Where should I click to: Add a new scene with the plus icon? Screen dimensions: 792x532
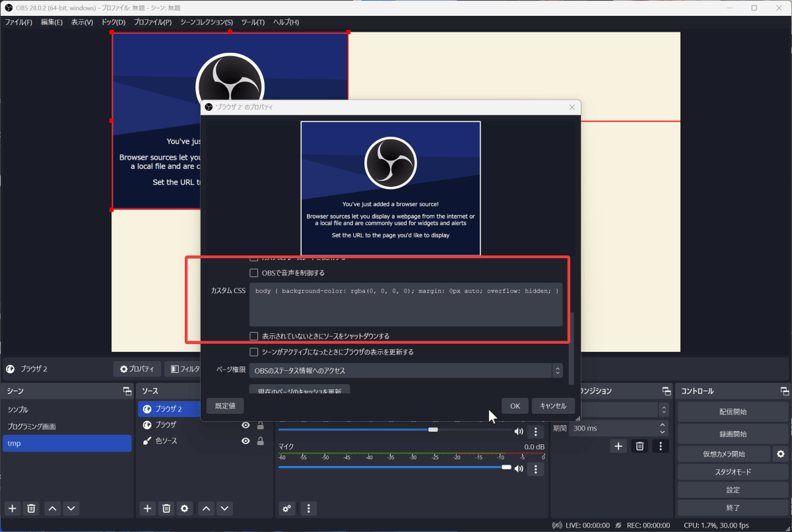(12, 508)
